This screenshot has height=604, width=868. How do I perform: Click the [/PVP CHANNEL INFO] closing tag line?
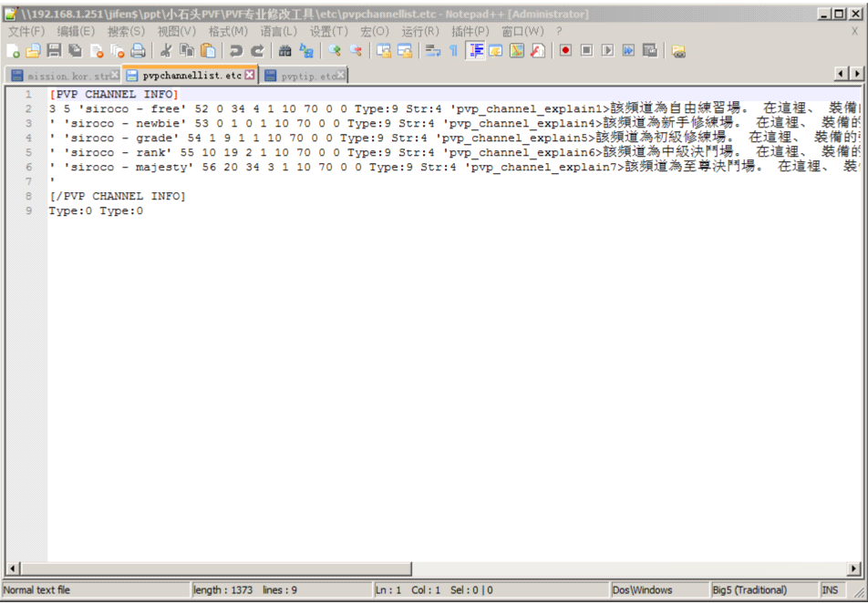pyautogui.click(x=118, y=196)
